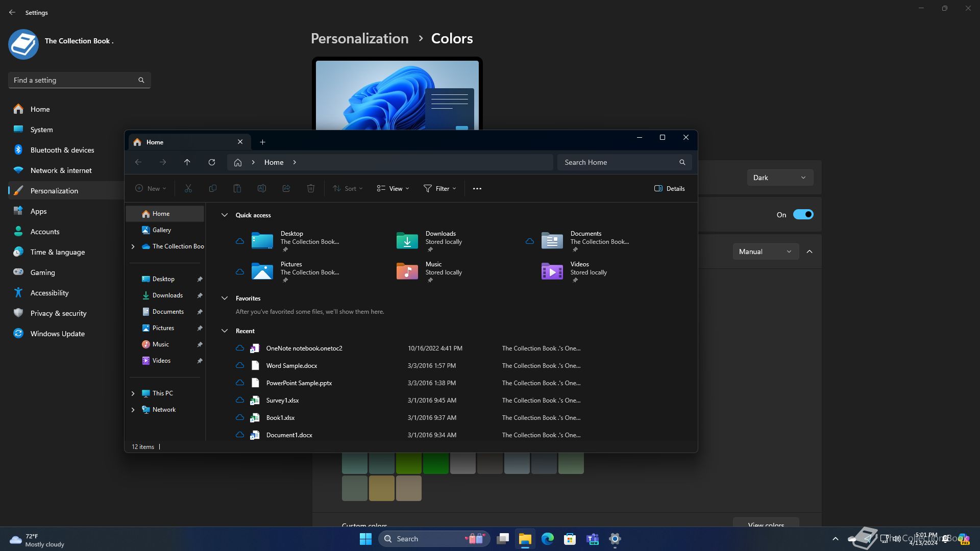The image size is (980, 551).
Task: Pick the bright green accent color swatch
Action: pyautogui.click(x=436, y=463)
